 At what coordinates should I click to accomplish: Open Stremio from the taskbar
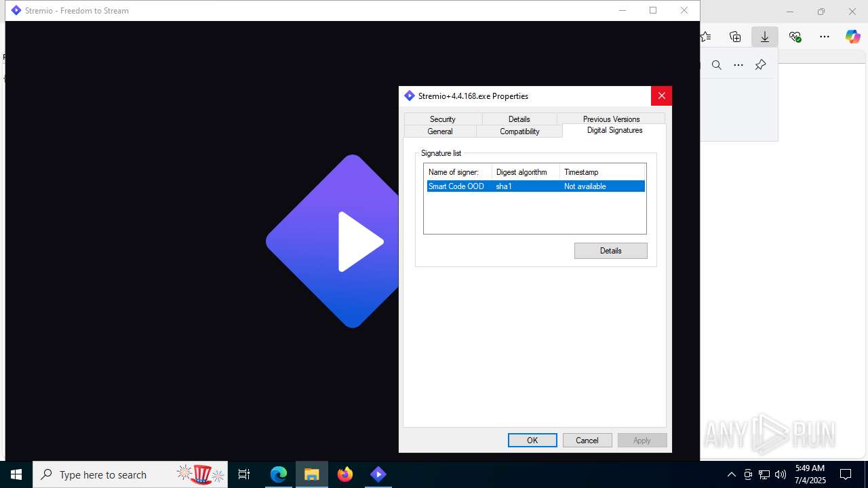coord(378,474)
